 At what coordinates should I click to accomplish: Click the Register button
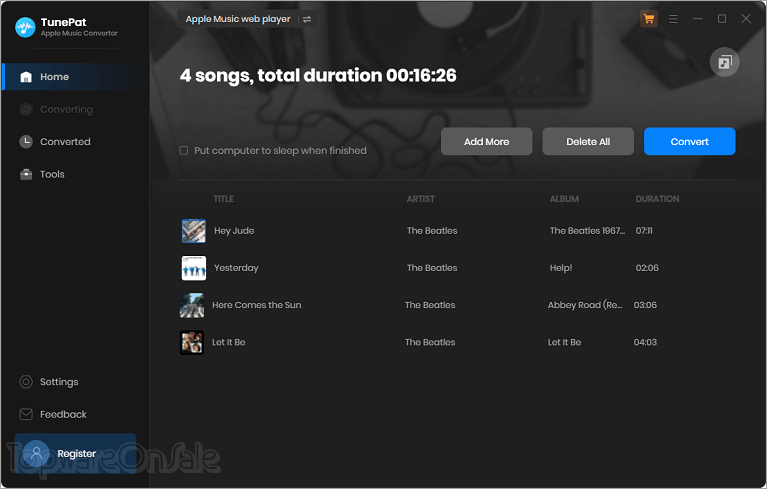point(75,453)
